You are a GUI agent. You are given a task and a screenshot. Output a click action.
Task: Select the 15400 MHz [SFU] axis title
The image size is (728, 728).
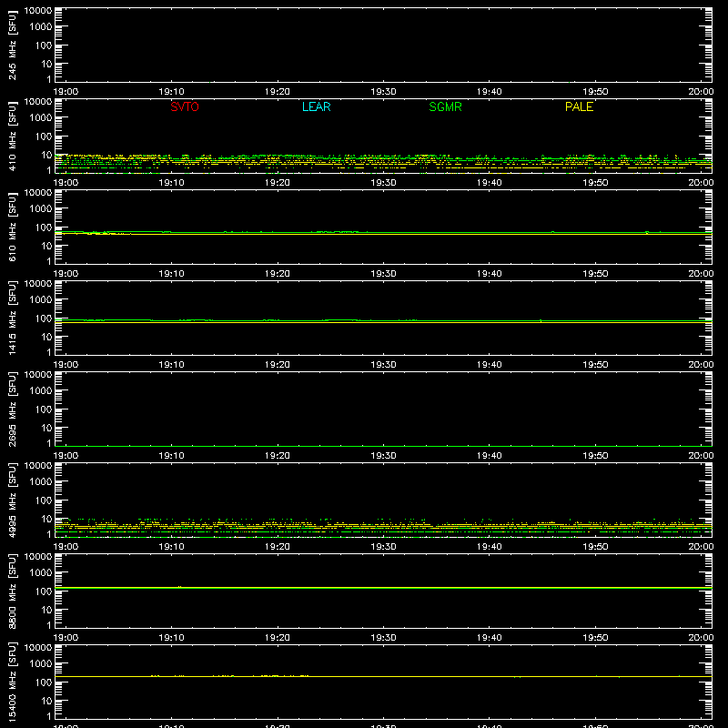(13, 682)
